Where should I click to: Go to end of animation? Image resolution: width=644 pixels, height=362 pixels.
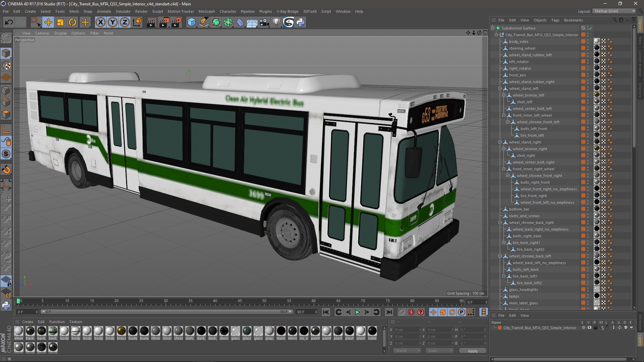tap(389, 312)
